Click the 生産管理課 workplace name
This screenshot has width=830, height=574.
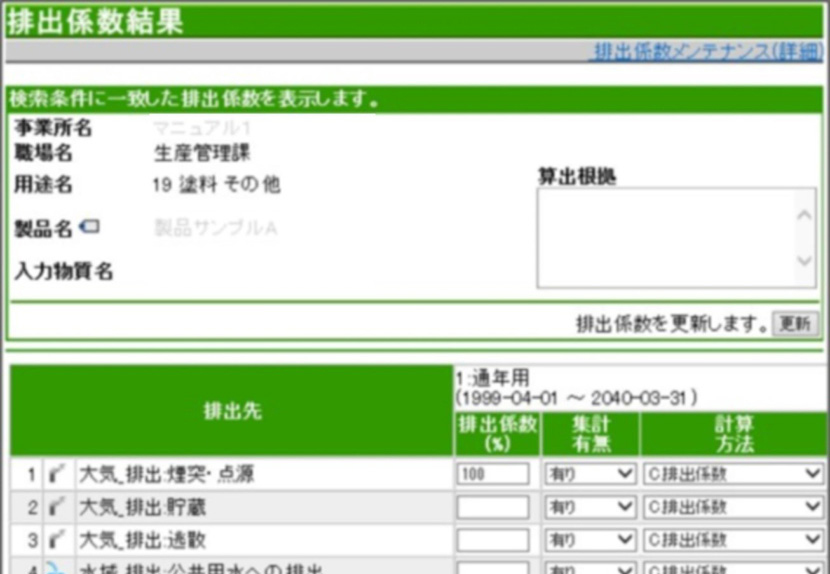tap(202, 154)
